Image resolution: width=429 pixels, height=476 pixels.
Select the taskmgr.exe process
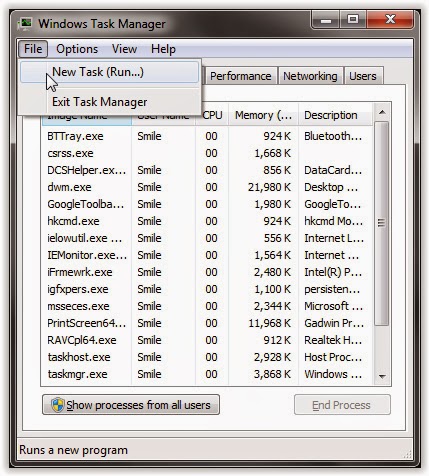pos(207,374)
